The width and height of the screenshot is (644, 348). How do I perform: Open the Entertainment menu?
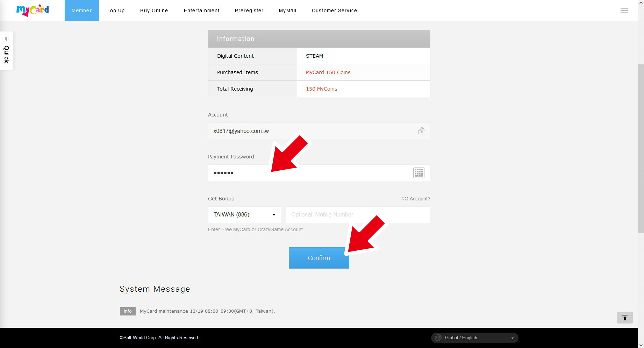tap(202, 10)
